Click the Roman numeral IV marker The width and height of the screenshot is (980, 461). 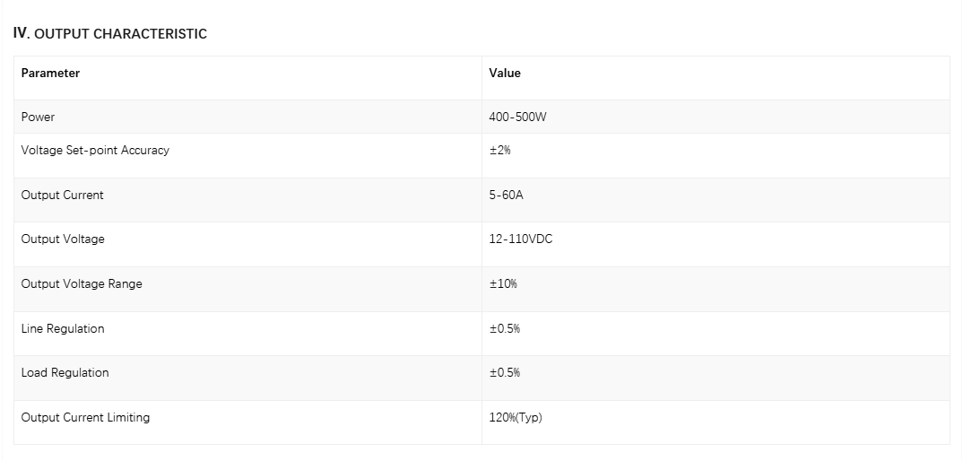(22, 33)
